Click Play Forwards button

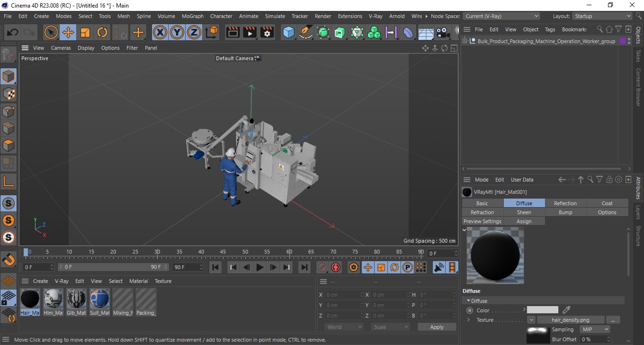pyautogui.click(x=259, y=267)
